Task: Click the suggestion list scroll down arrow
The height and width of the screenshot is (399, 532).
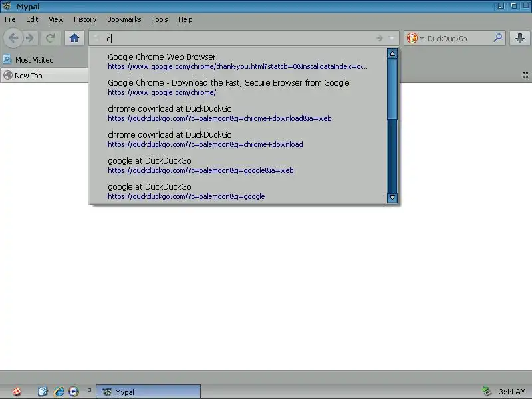Action: click(x=392, y=198)
